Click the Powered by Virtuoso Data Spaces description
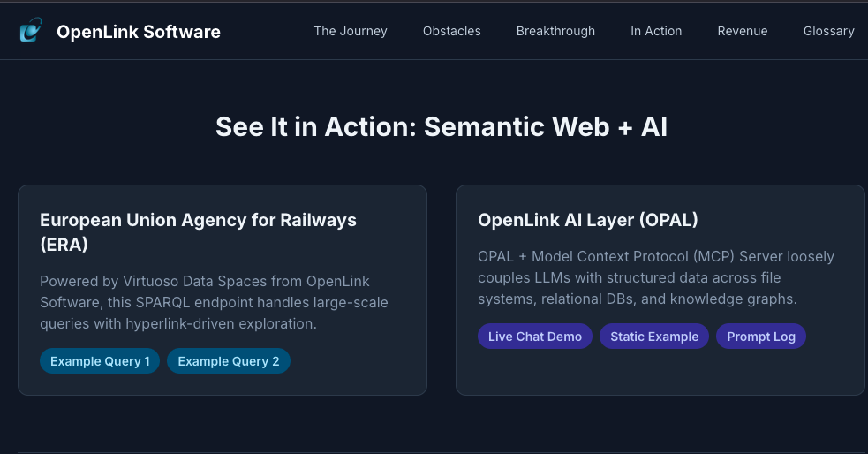Screen dimensions: 868x454 [215, 302]
